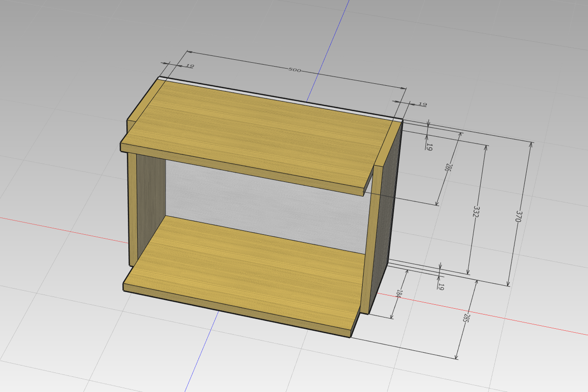
Task: Select the 19 label beside the 184 dimension
Action: (x=441, y=287)
